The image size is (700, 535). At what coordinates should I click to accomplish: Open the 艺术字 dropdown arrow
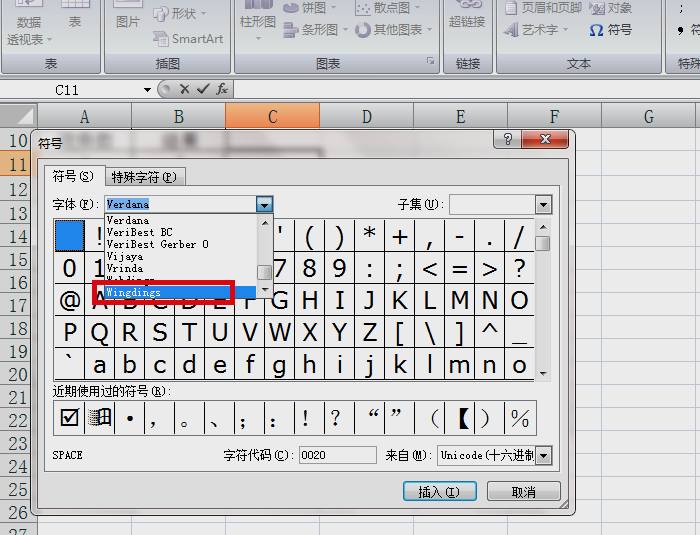pyautogui.click(x=565, y=30)
